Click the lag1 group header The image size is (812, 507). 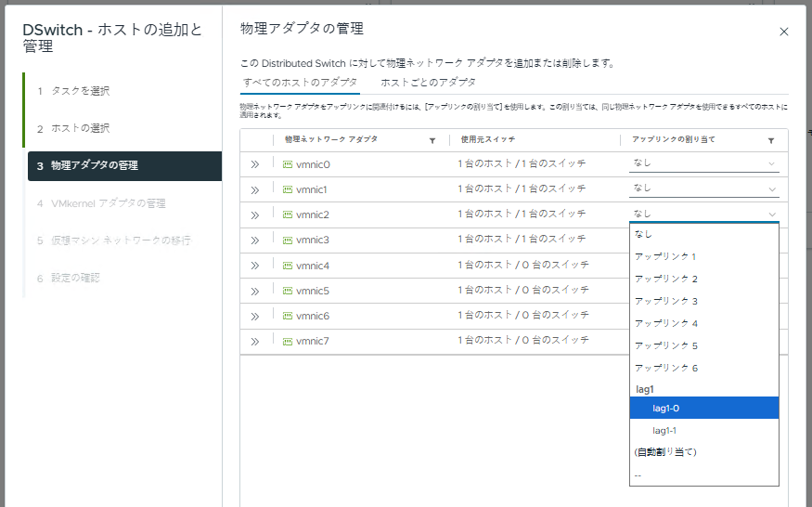point(645,389)
